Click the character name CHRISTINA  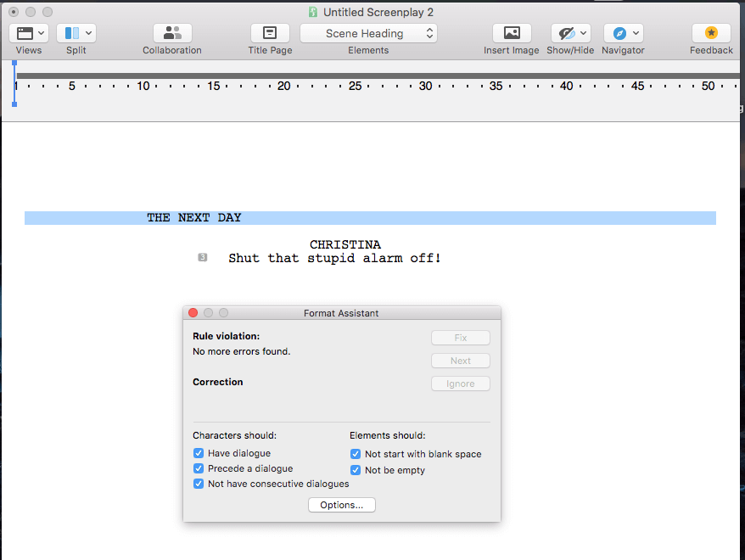pos(345,244)
